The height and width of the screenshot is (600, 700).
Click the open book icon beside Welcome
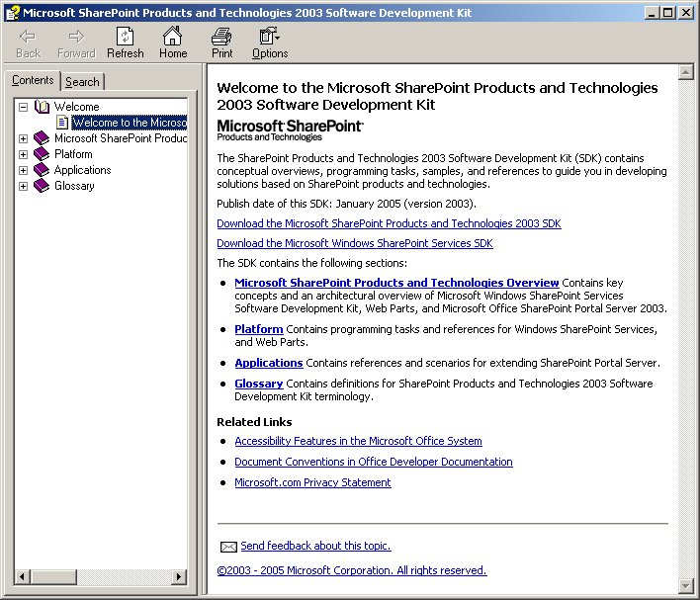42,107
